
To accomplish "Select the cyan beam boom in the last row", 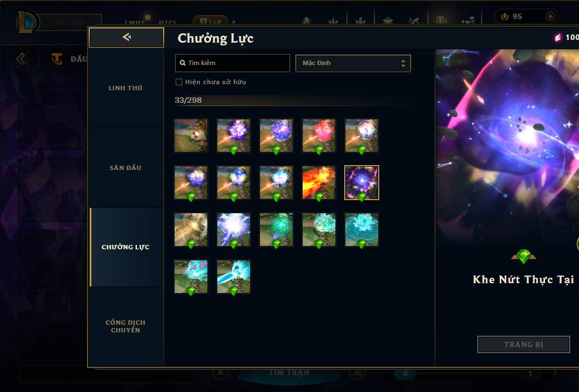I will coord(233,277).
